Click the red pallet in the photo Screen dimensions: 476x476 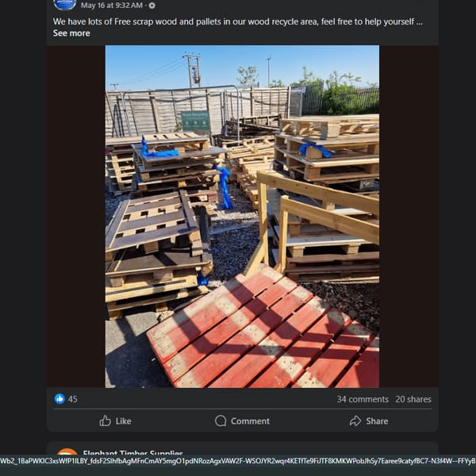[x=263, y=329]
